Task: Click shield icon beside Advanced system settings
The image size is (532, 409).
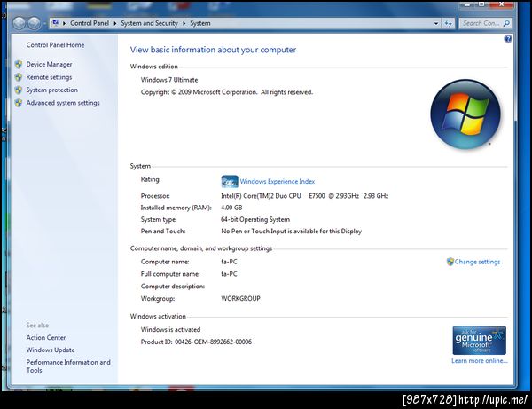Action: 19,103
